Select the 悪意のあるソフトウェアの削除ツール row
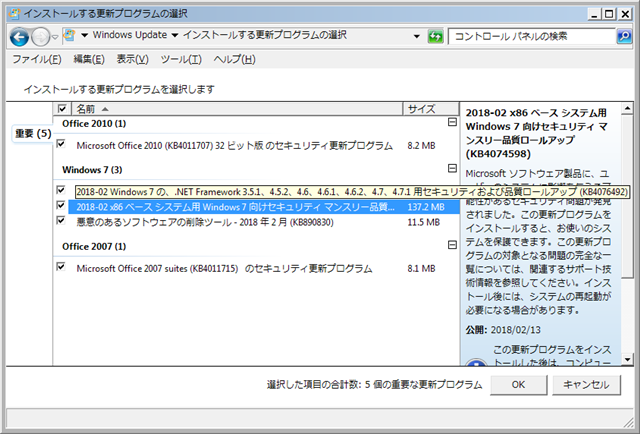Viewport: 640px width, 434px height. (x=256, y=222)
